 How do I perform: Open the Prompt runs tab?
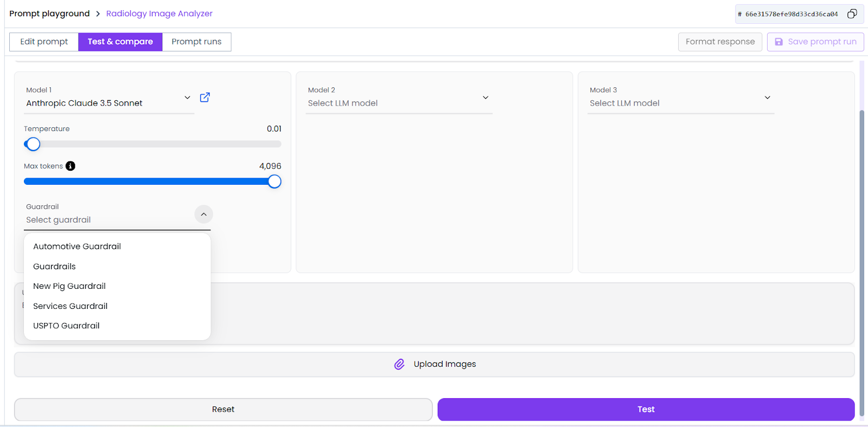point(196,42)
